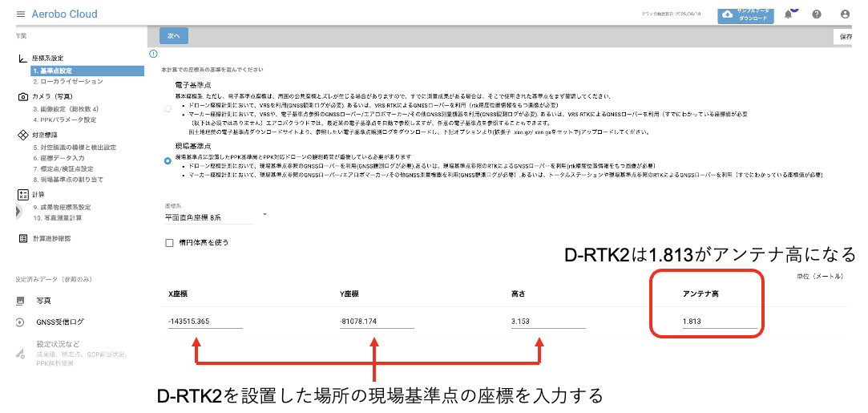868x413 pixels.
Task: Open step 7. 標定点/検証点設定
Action: click(x=63, y=169)
